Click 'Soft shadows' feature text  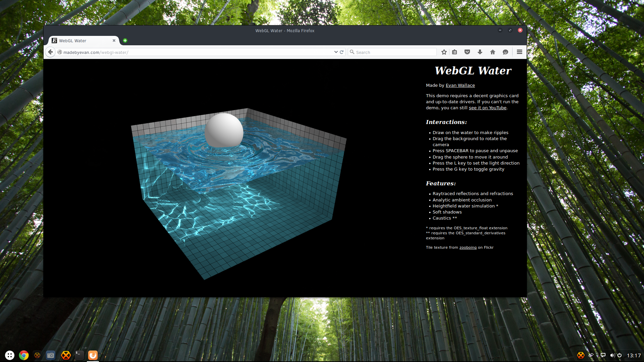pyautogui.click(x=447, y=212)
